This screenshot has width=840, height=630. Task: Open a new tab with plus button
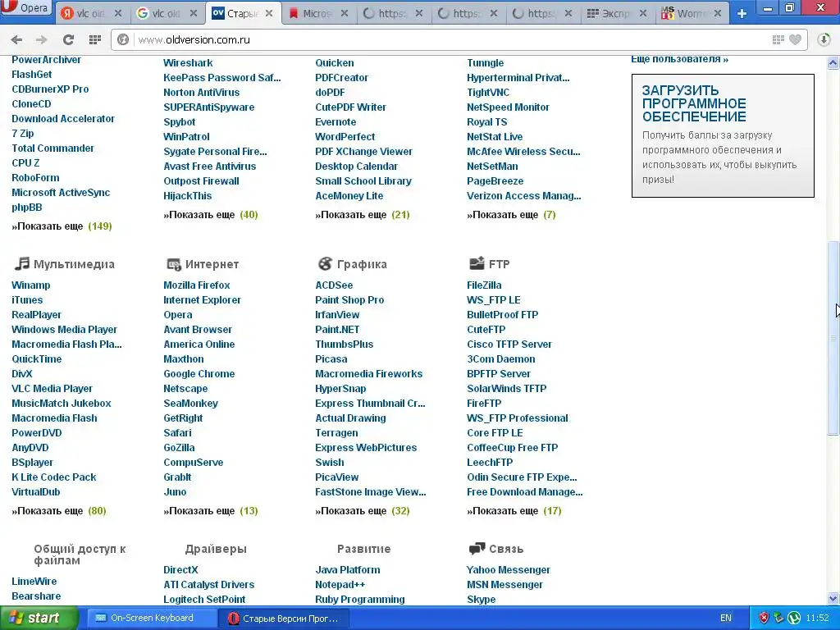tap(742, 13)
